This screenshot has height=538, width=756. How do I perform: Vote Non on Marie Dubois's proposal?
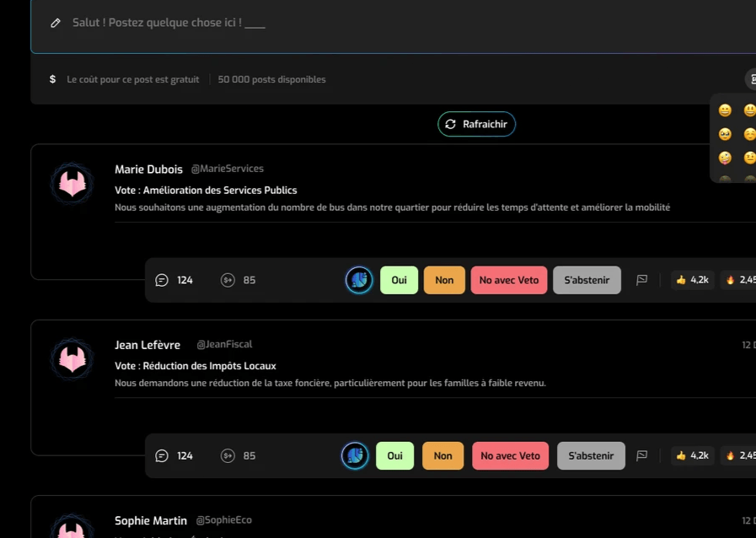(x=444, y=280)
